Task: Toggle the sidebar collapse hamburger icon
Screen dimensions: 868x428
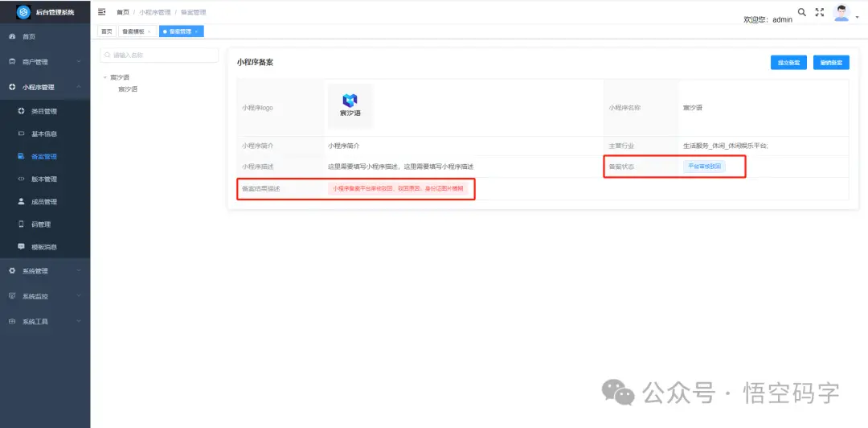Action: [x=101, y=11]
